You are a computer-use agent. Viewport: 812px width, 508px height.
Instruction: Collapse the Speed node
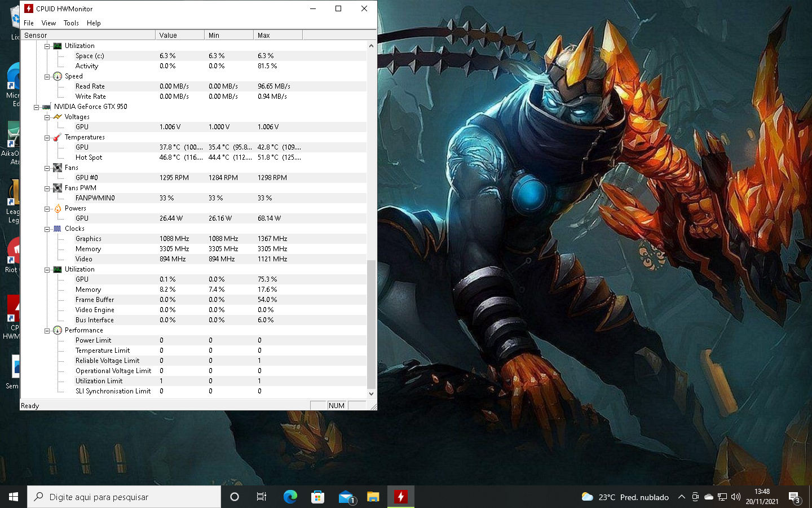[47, 76]
